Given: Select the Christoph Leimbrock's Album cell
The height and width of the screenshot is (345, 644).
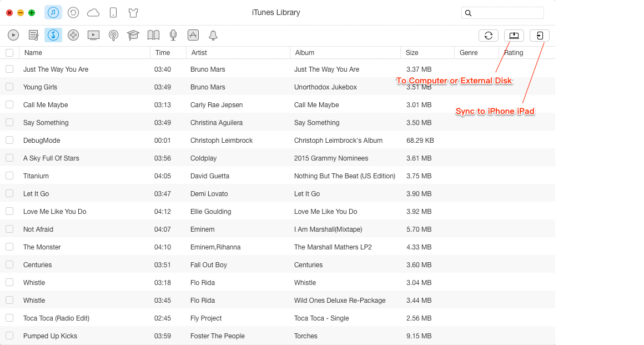Looking at the screenshot, I should pyautogui.click(x=338, y=140).
